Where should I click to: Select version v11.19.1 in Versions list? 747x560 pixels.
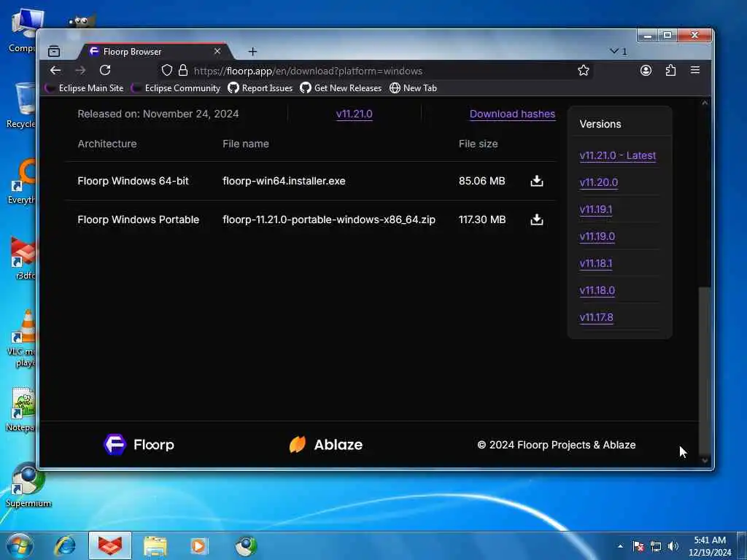tap(596, 209)
